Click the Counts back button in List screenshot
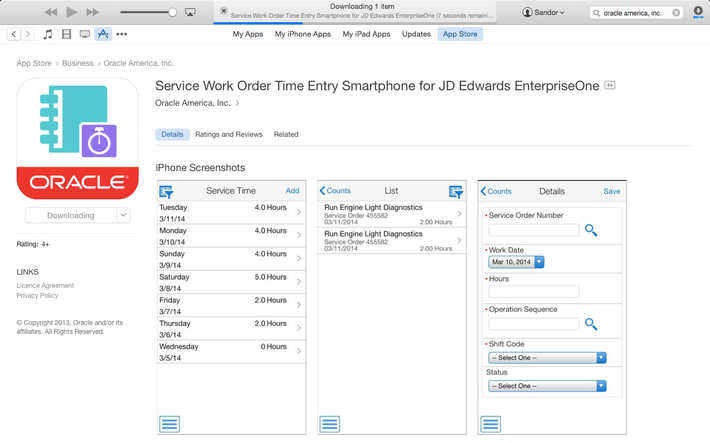This screenshot has width=710, height=443. coord(335,191)
